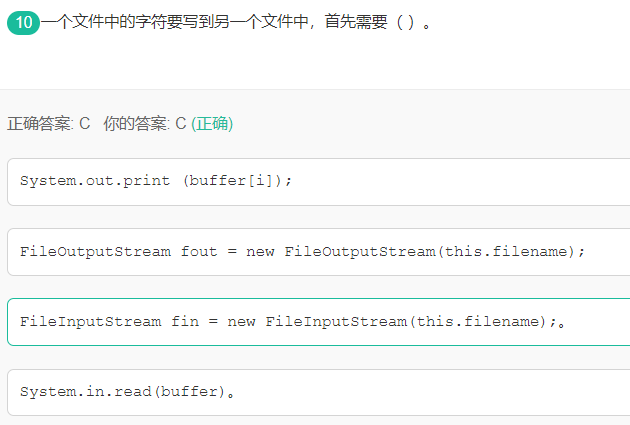Pick the System.in.read(buffer) answer option
The height and width of the screenshot is (425, 630).
pos(319,392)
